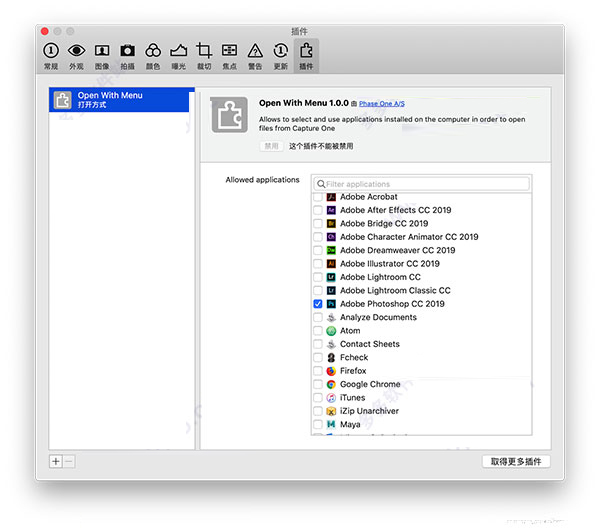Image resolution: width=600 pixels, height=528 pixels.
Task: Enable the Contact Sheets checkbox
Action: coord(318,344)
